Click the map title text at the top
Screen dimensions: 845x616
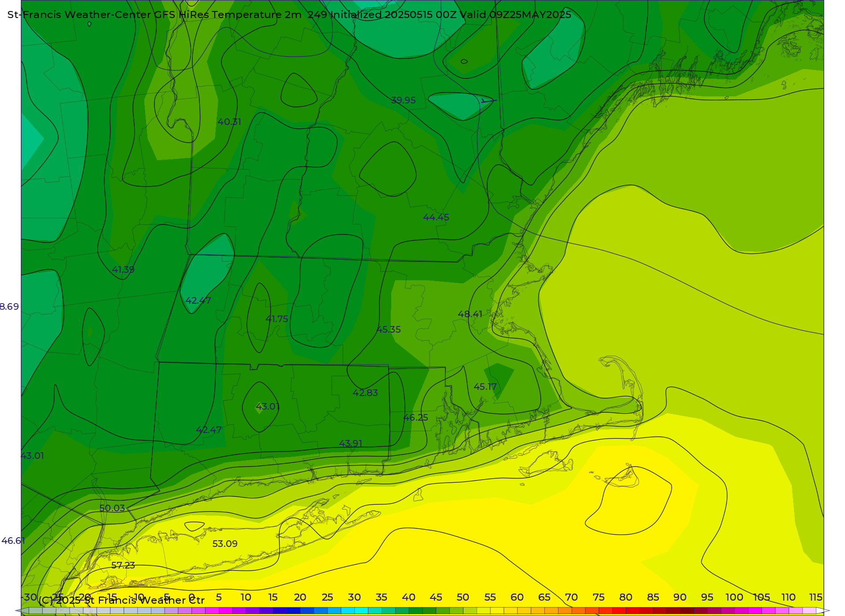(x=289, y=15)
